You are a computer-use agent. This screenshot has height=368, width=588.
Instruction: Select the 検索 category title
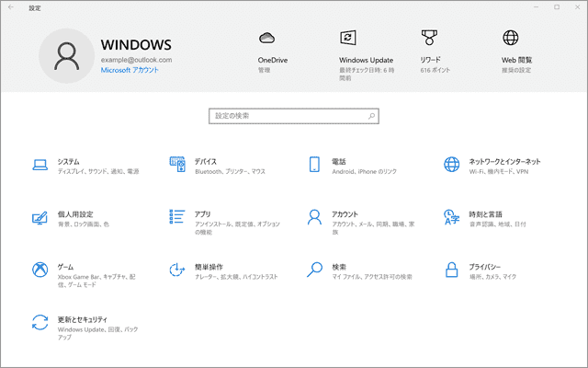pos(339,267)
